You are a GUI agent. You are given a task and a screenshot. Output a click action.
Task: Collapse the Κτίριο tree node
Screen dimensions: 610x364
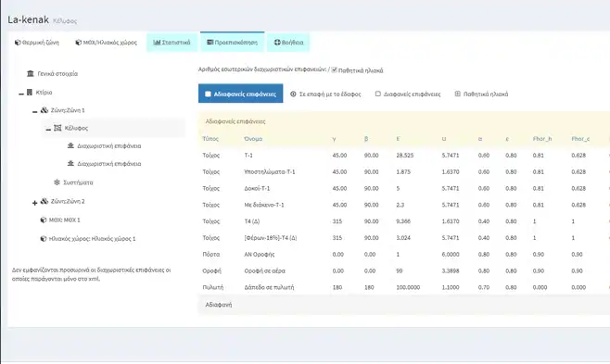coord(21,94)
